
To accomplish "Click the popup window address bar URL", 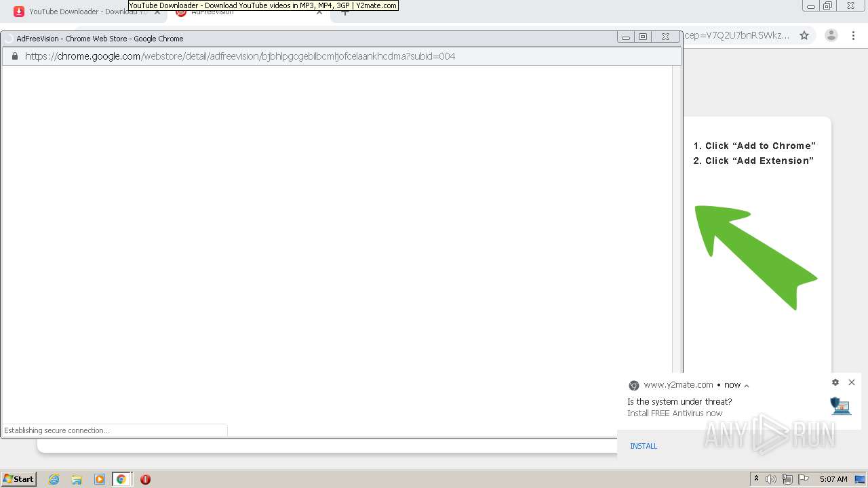I will pos(240,56).
